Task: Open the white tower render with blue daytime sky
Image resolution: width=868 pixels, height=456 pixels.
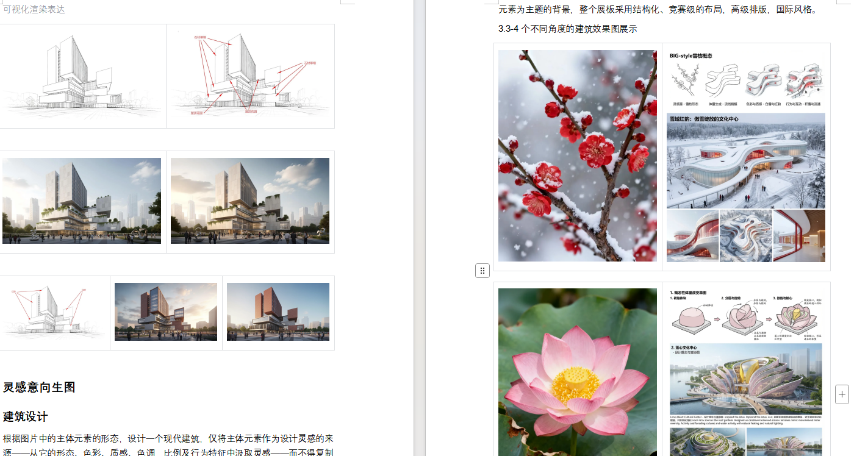Action: [82, 201]
